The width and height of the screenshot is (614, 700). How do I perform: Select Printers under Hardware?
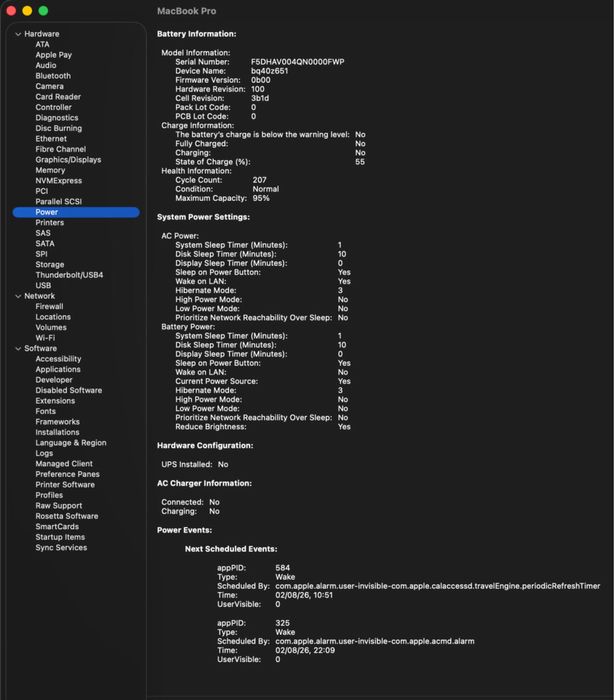50,222
